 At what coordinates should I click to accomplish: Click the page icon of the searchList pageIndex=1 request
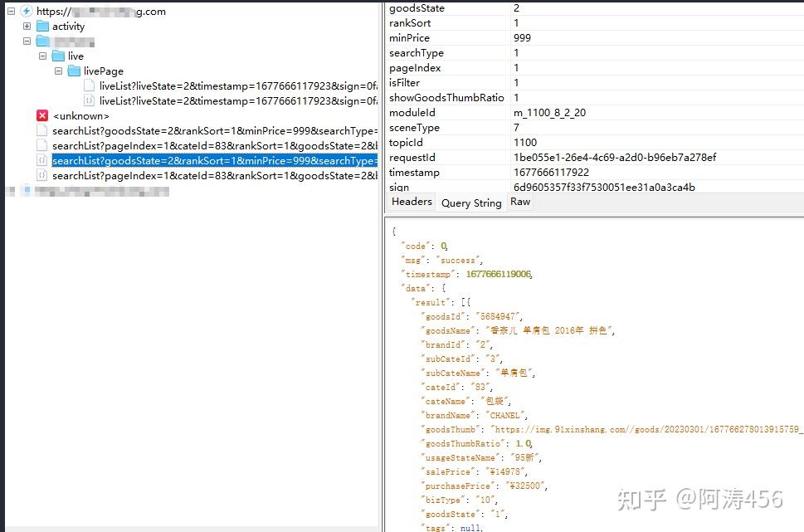click(x=43, y=145)
